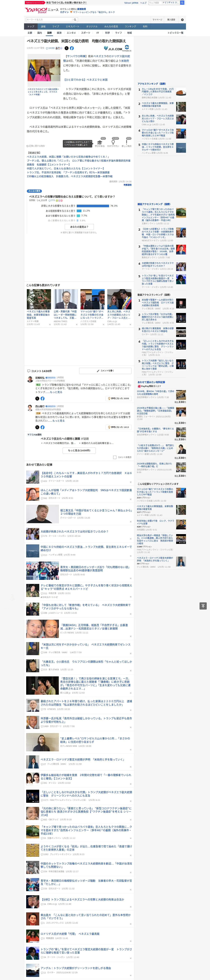
Task: Open the ranking item 'カレー14kgを45分で完食'
Action: (x=158, y=92)
